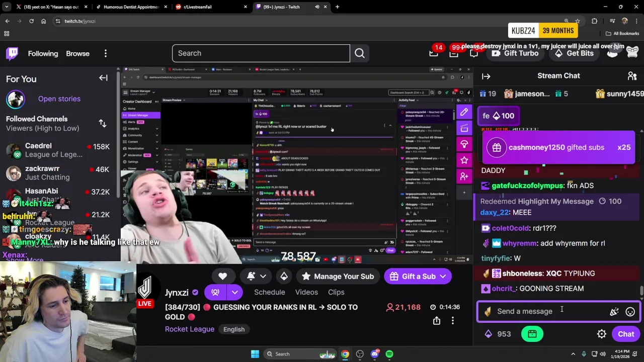Focus the Twitch Search box
The width and height of the screenshot is (644, 362).
(x=261, y=53)
